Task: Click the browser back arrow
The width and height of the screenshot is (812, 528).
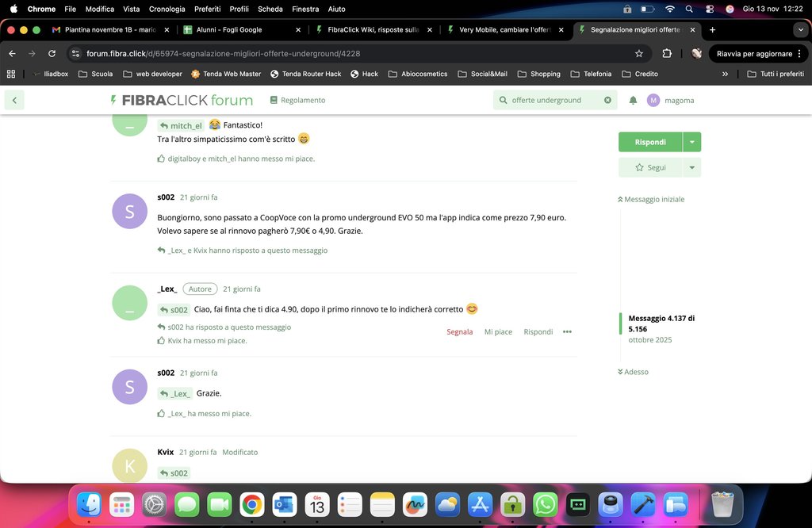Action: coord(13,53)
